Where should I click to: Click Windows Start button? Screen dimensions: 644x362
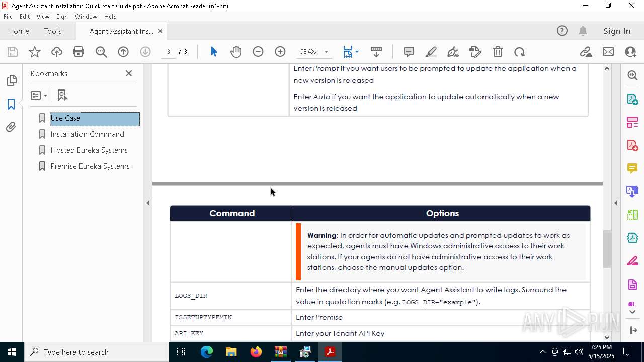[12, 352]
